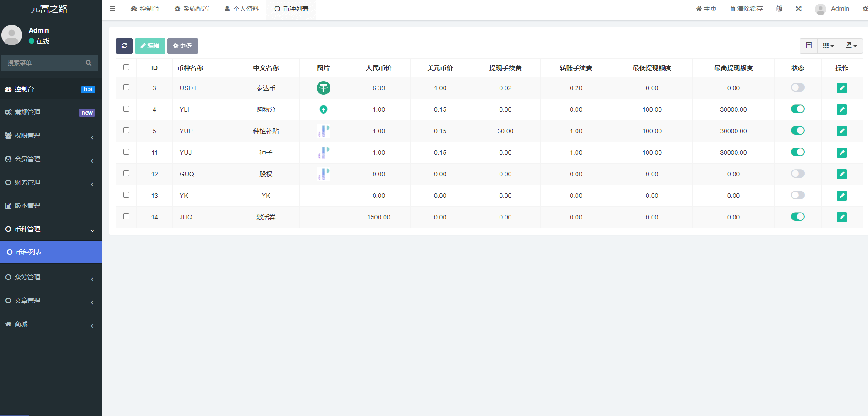Toggle the sidebar hamburger menu
Screen dimensions: 868x416
112,9
